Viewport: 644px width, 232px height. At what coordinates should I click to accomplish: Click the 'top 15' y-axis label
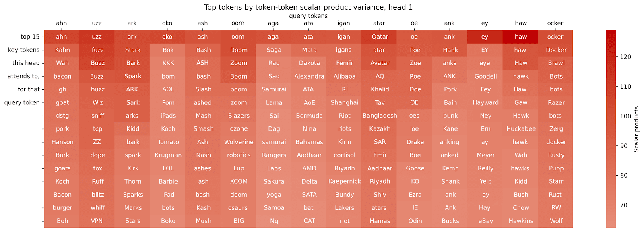tap(30, 37)
